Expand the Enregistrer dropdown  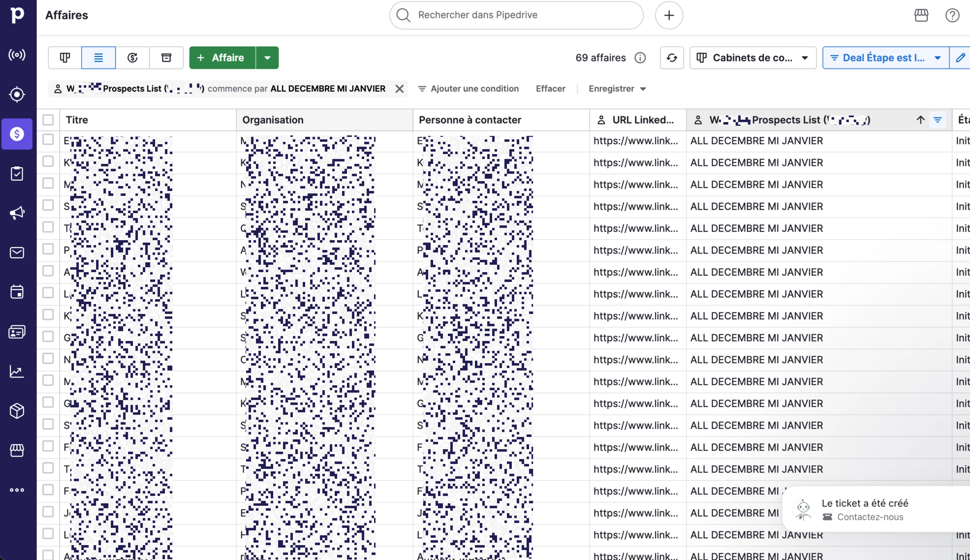tap(617, 89)
